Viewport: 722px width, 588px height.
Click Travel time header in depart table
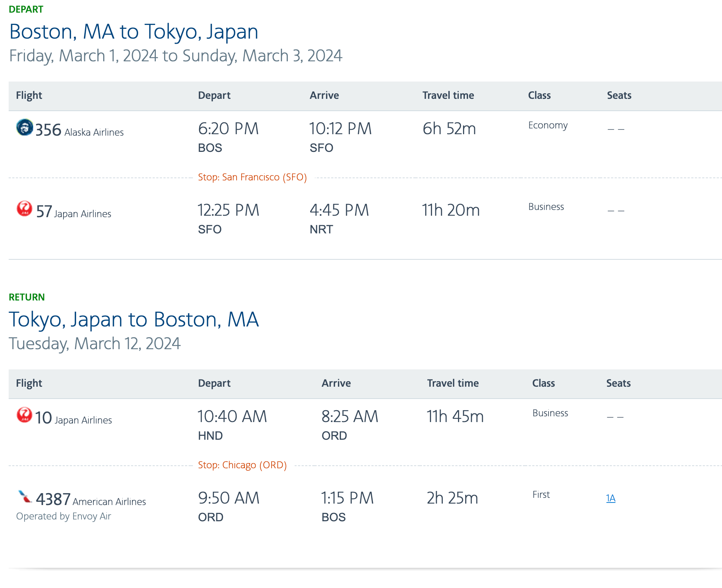pos(448,96)
